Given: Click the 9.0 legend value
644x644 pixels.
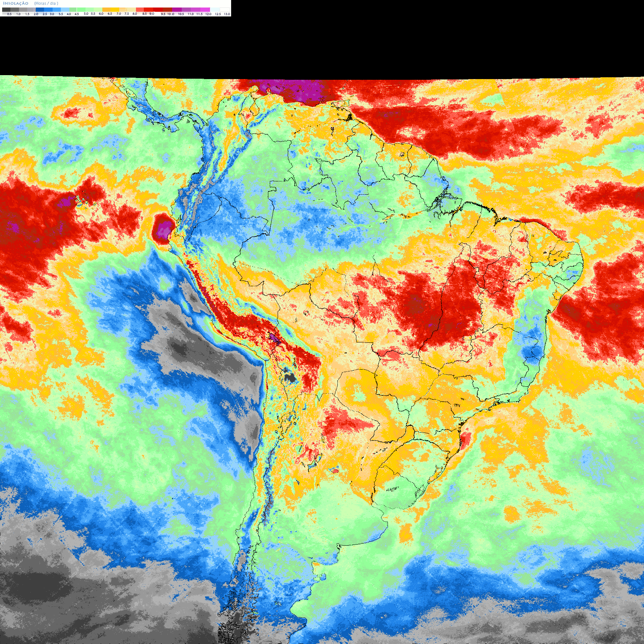Looking at the screenshot, I should point(152,14).
